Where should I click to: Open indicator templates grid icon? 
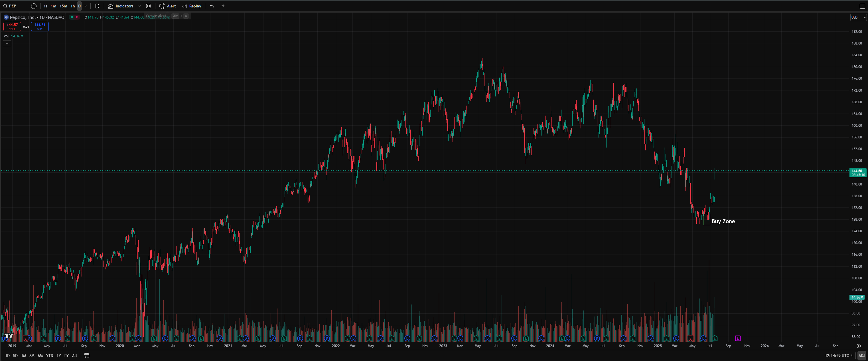(x=149, y=6)
